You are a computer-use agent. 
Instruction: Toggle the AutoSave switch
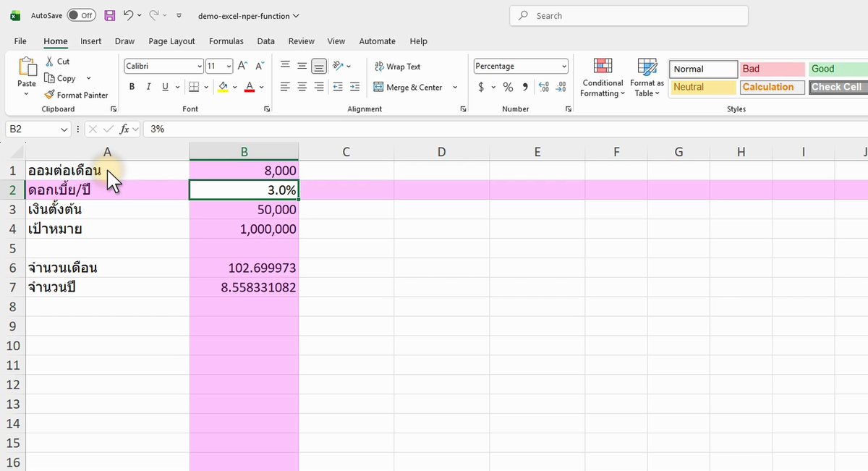(x=81, y=15)
